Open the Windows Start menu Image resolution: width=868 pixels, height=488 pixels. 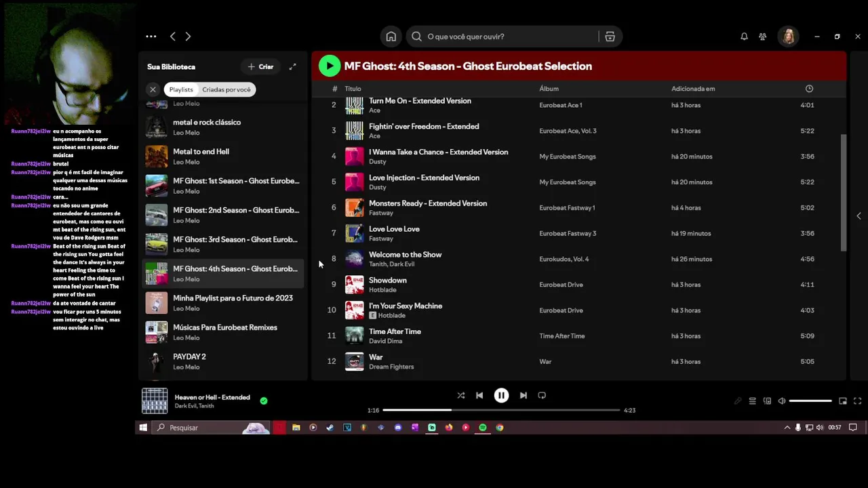143,428
